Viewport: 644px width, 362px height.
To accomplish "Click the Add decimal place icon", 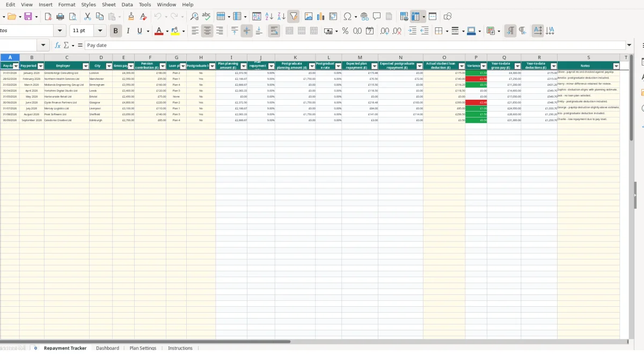I will [385, 31].
